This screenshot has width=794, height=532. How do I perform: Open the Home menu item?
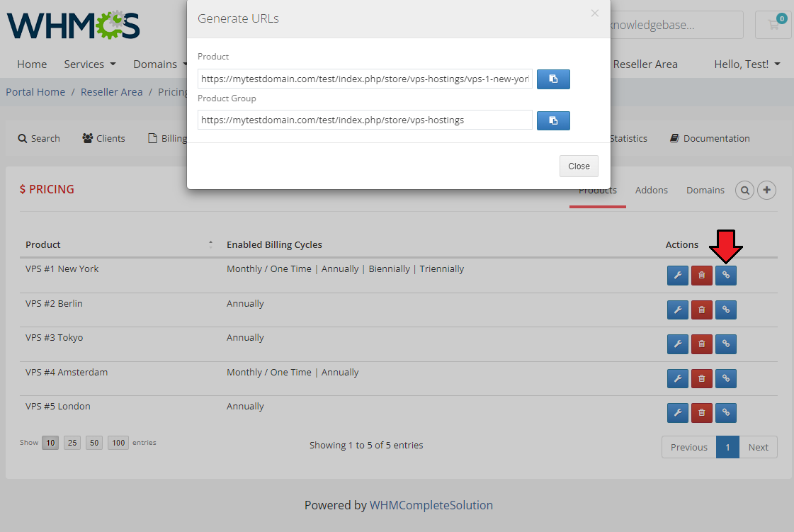pos(32,64)
